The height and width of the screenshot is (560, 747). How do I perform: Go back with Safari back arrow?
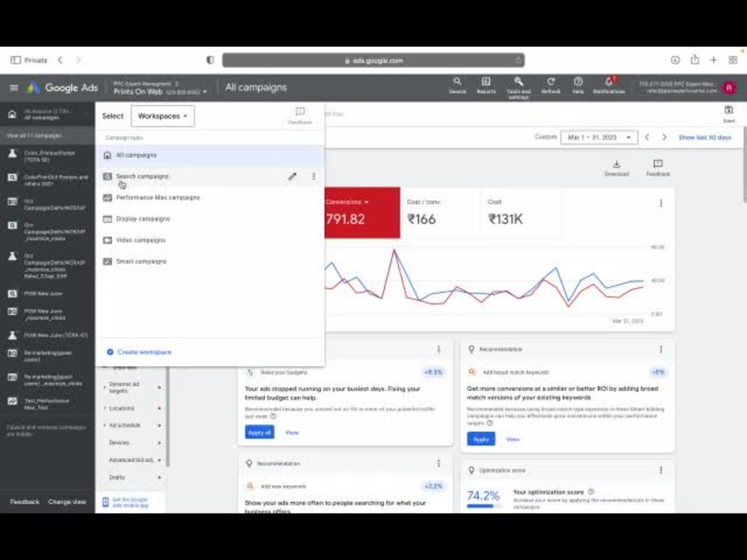click(60, 60)
